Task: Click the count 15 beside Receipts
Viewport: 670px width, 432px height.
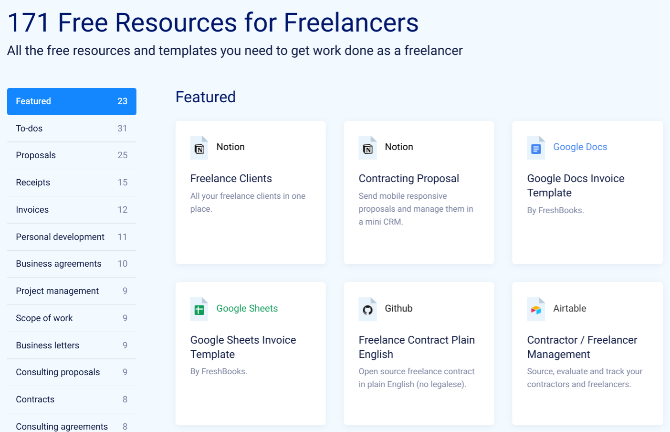Action: (122, 182)
